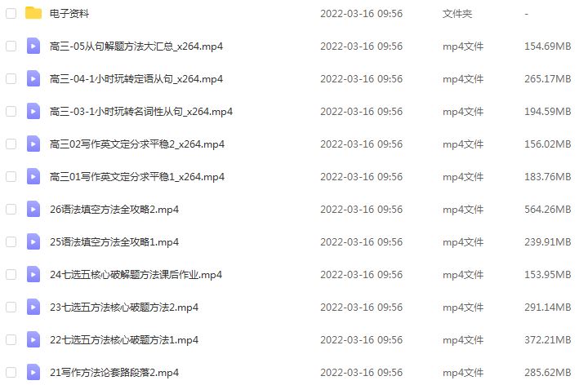Click the 564.26MB file size entry
The height and width of the screenshot is (385, 588).
pos(547,209)
